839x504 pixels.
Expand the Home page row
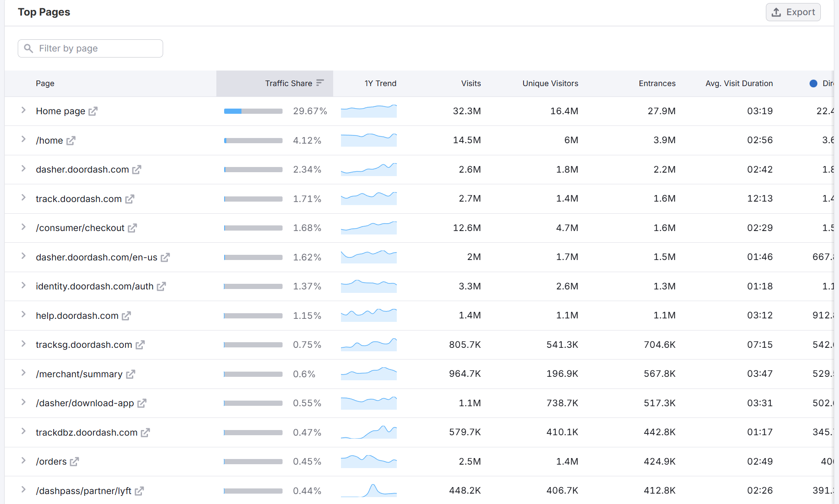tap(23, 110)
